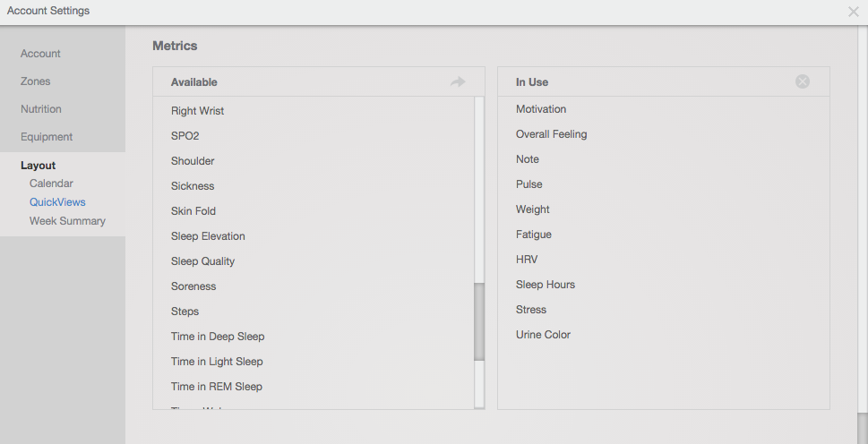Open the Equipment settings section
The width and height of the screenshot is (868, 444).
click(x=47, y=137)
